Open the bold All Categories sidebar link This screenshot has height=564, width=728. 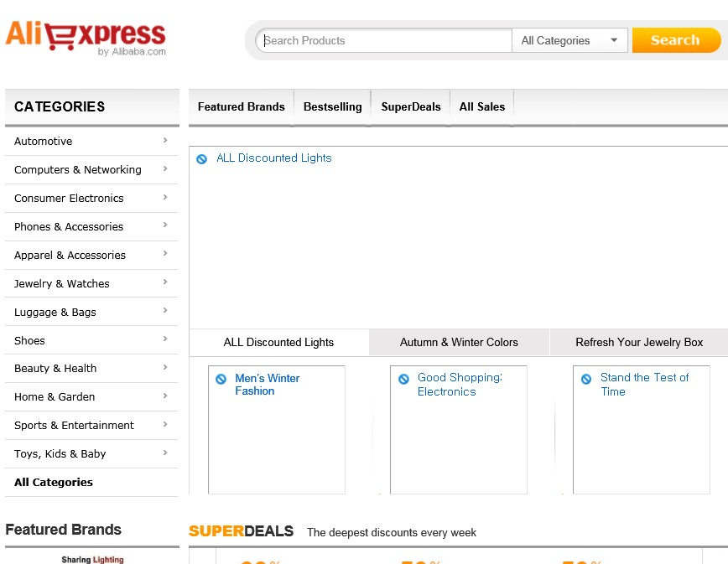pos(54,483)
